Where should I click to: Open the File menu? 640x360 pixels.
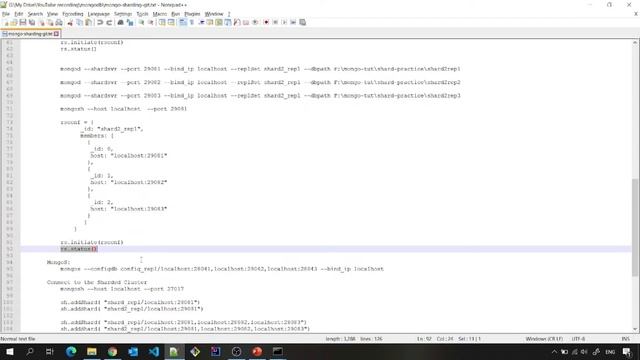click(6, 14)
